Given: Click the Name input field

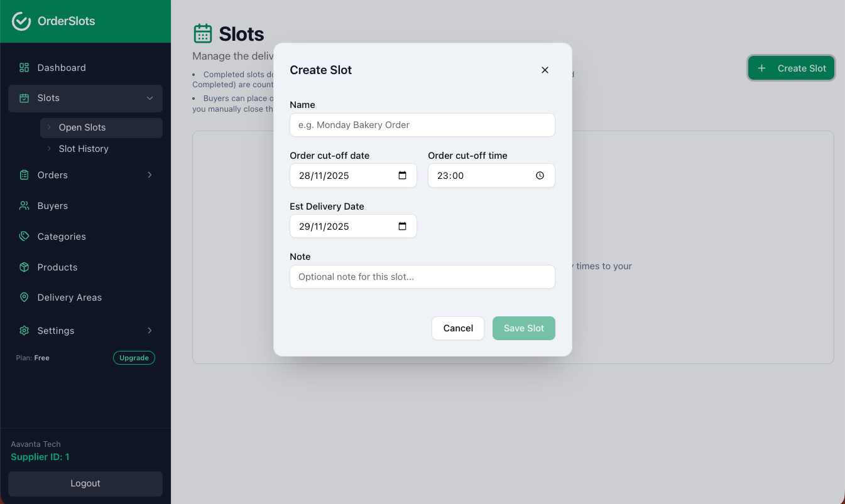Looking at the screenshot, I should (x=422, y=125).
